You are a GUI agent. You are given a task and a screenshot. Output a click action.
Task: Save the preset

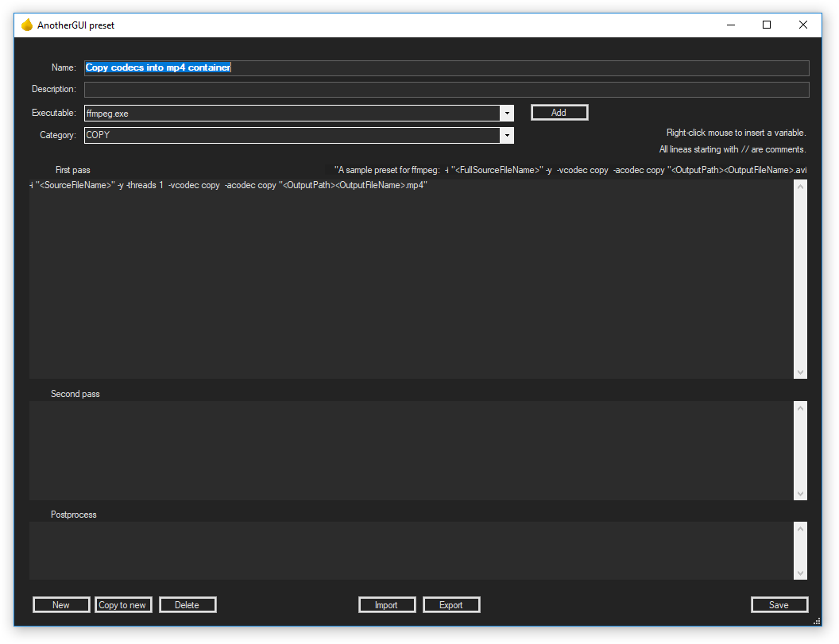pyautogui.click(x=779, y=605)
